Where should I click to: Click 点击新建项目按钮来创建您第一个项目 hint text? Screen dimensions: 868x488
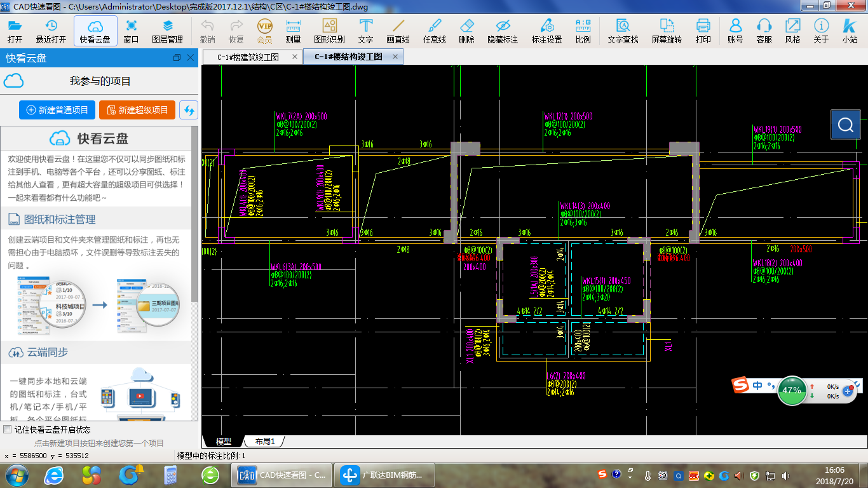(99, 443)
